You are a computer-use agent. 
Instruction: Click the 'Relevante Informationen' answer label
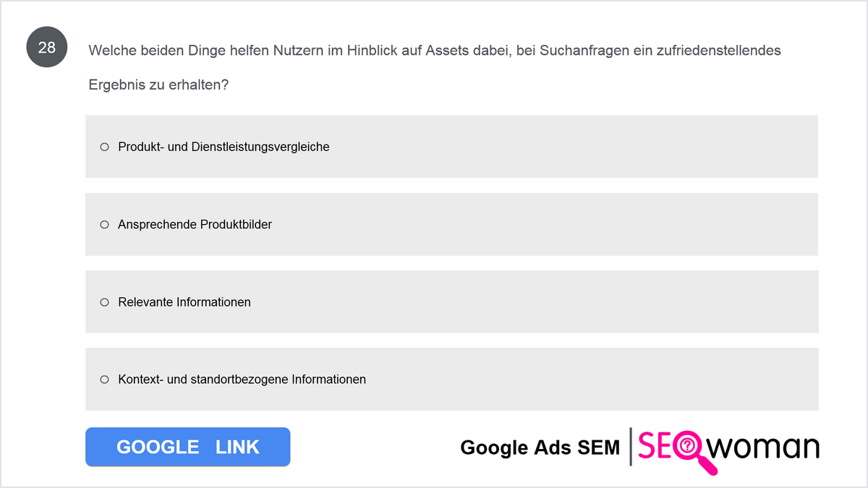[x=184, y=301]
